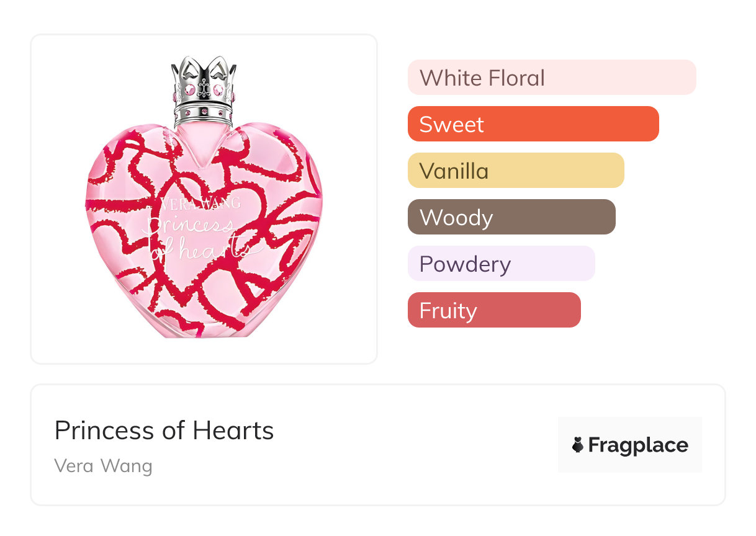
Task: Select the orange Sweet accord bar
Action: coord(533,124)
